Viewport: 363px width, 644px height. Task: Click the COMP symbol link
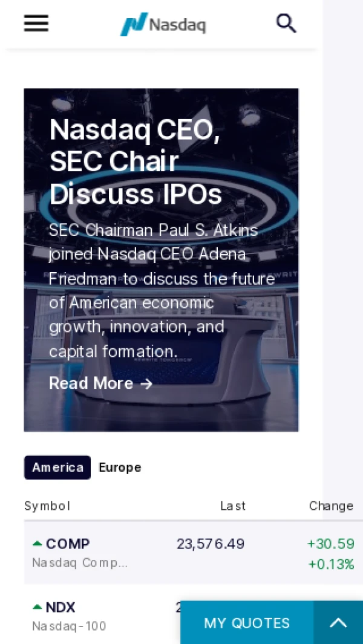click(x=68, y=544)
